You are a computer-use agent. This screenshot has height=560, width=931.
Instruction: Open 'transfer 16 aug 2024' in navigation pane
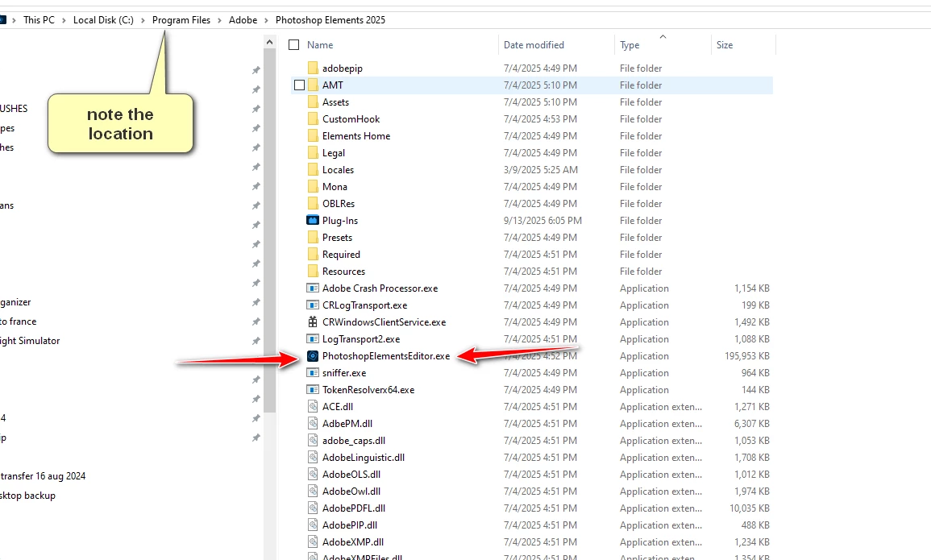(x=43, y=475)
